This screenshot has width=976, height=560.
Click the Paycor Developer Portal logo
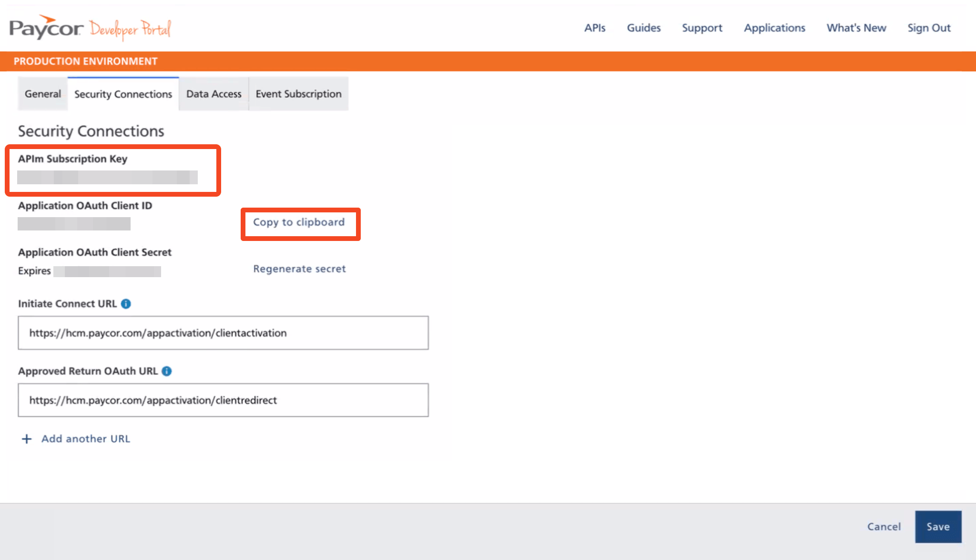90,28
